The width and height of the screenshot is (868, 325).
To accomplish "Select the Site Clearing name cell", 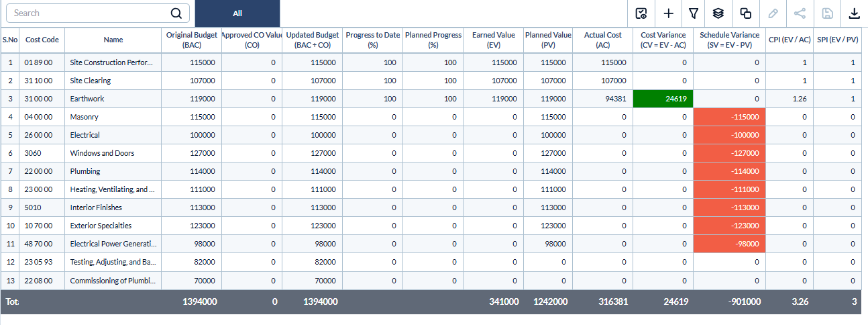I will 113,81.
